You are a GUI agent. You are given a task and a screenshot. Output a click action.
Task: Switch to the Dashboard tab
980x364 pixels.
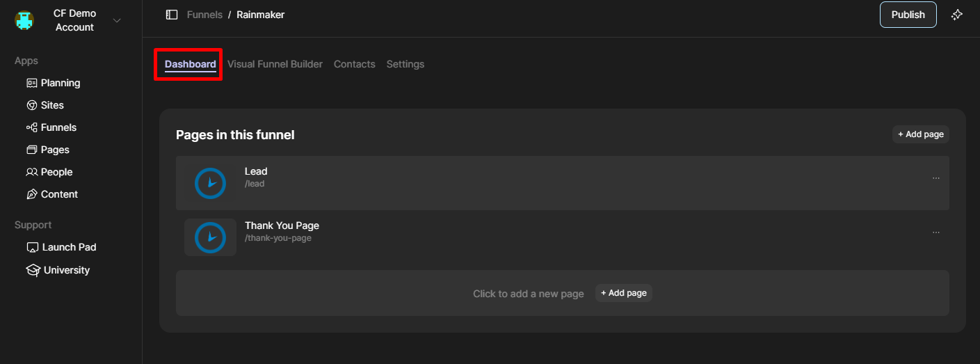(x=191, y=64)
